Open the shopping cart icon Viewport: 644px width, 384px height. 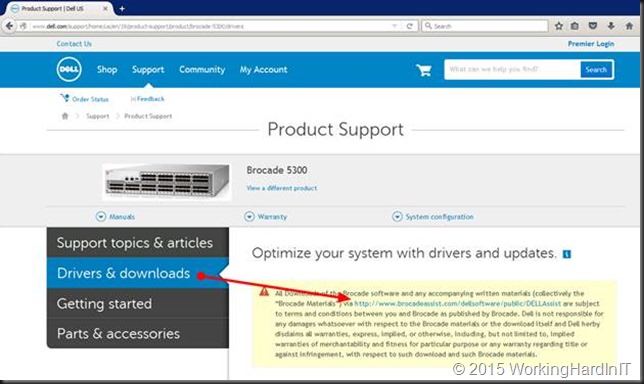click(424, 70)
